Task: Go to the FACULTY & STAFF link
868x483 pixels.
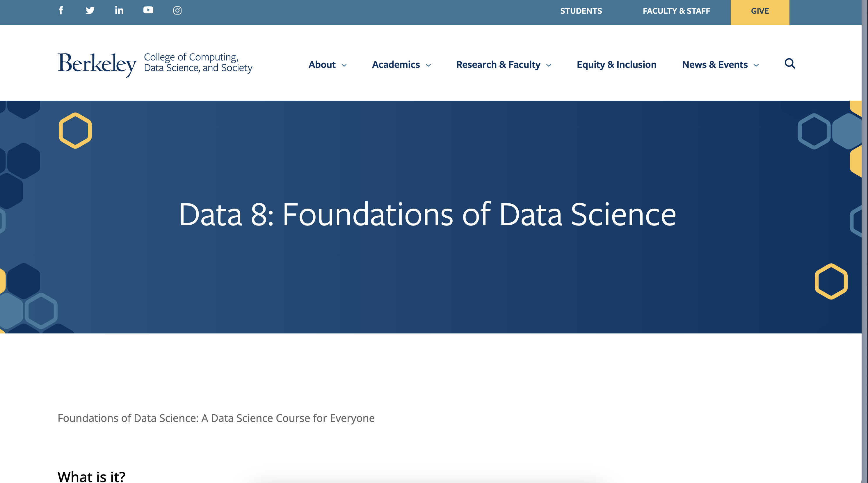Action: coord(676,11)
